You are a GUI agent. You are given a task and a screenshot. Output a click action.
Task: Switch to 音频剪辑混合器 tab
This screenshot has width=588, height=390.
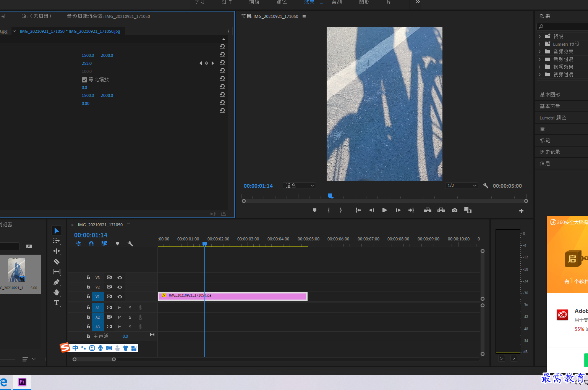click(109, 16)
